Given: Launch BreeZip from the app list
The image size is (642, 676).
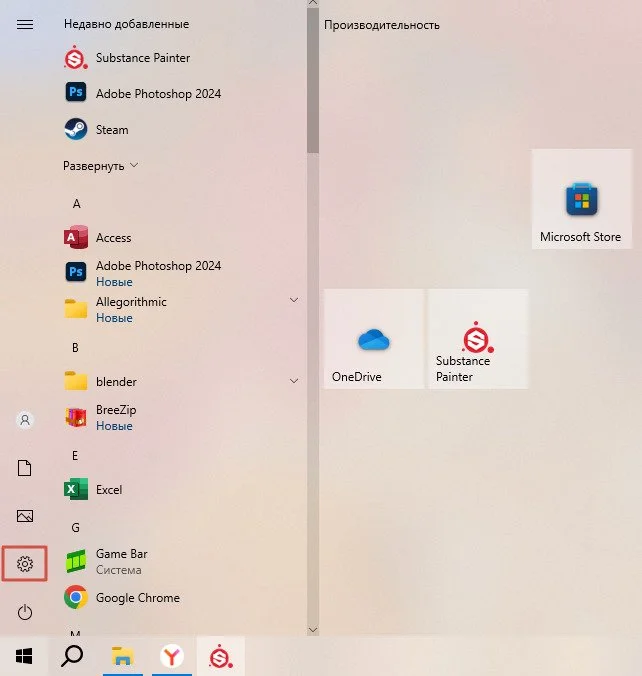Looking at the screenshot, I should click(x=100, y=417).
